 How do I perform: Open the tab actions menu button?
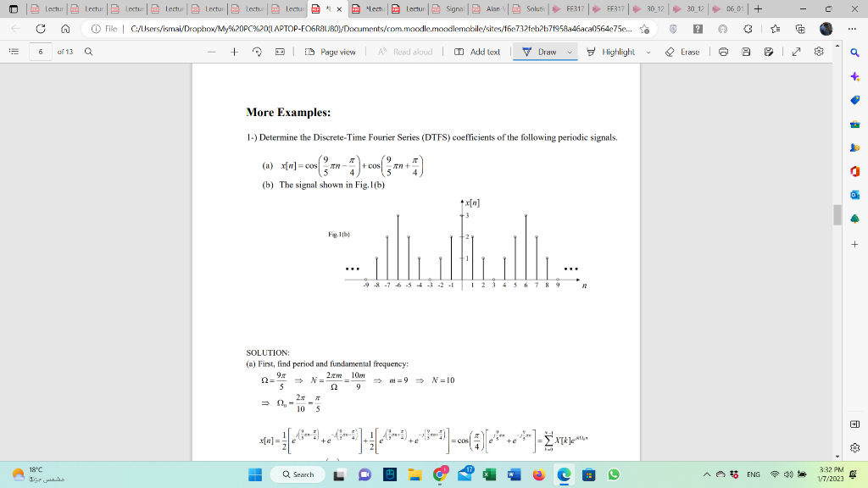pos(14,8)
